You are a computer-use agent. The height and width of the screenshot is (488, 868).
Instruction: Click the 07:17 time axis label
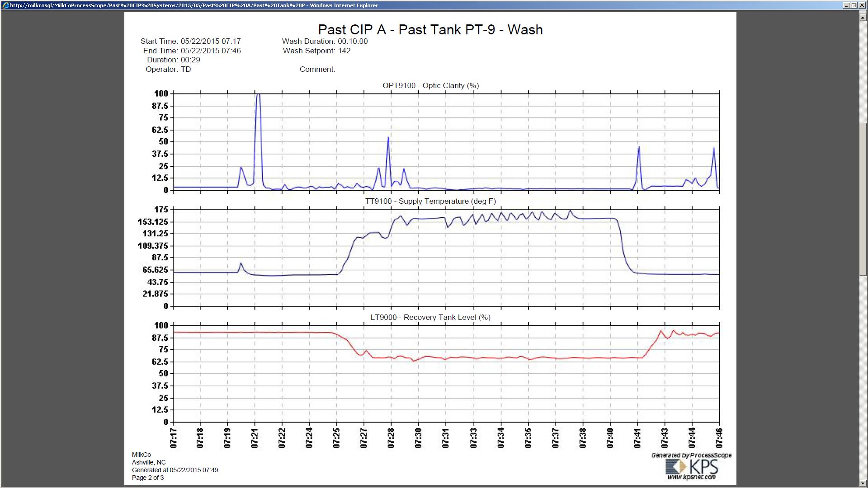pyautogui.click(x=174, y=438)
